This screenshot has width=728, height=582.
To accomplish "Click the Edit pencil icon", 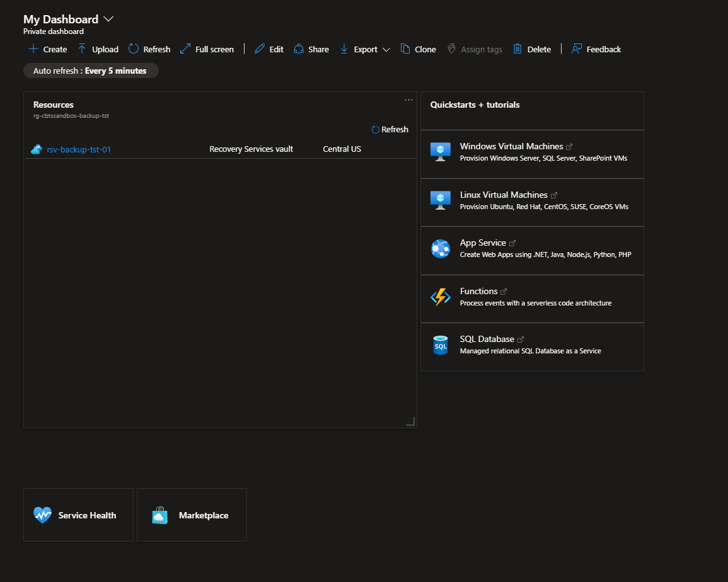I will (260, 48).
